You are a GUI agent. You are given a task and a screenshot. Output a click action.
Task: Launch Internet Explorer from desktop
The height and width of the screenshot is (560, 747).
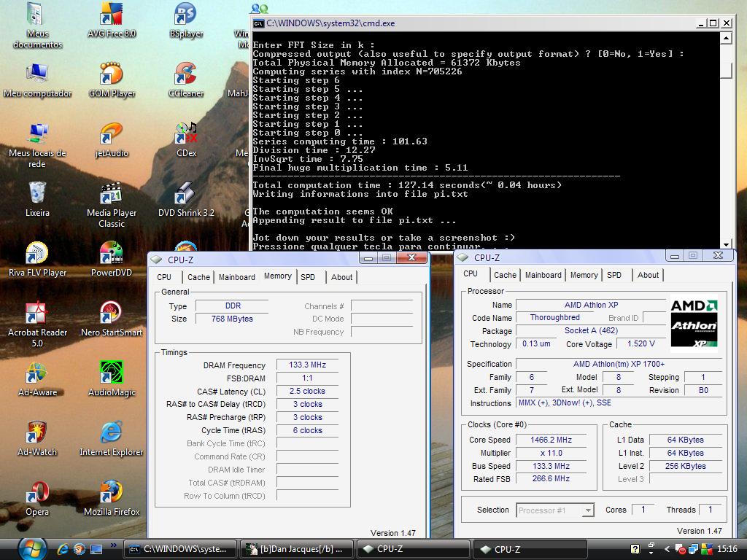[x=112, y=439]
